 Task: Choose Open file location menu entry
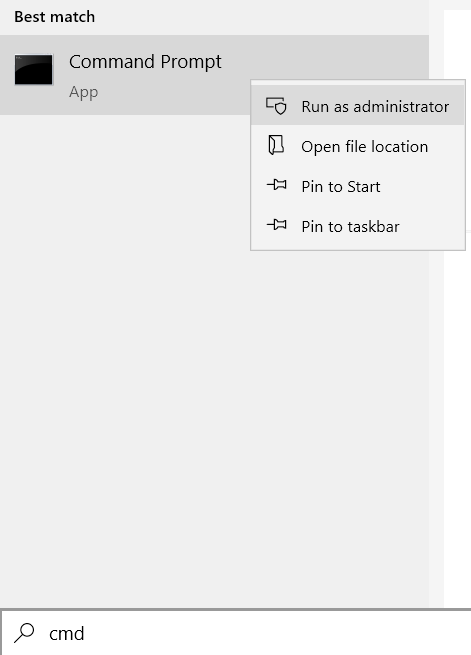pos(357,146)
